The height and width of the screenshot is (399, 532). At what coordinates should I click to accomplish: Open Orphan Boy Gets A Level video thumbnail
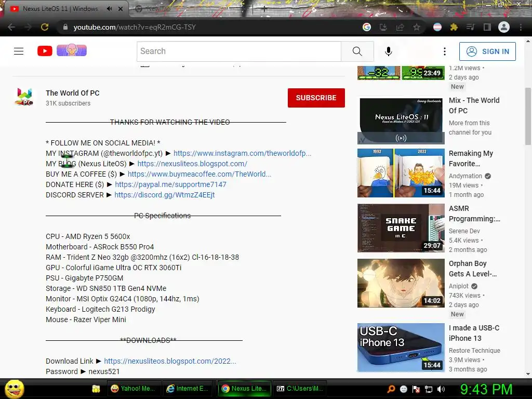pyautogui.click(x=401, y=283)
